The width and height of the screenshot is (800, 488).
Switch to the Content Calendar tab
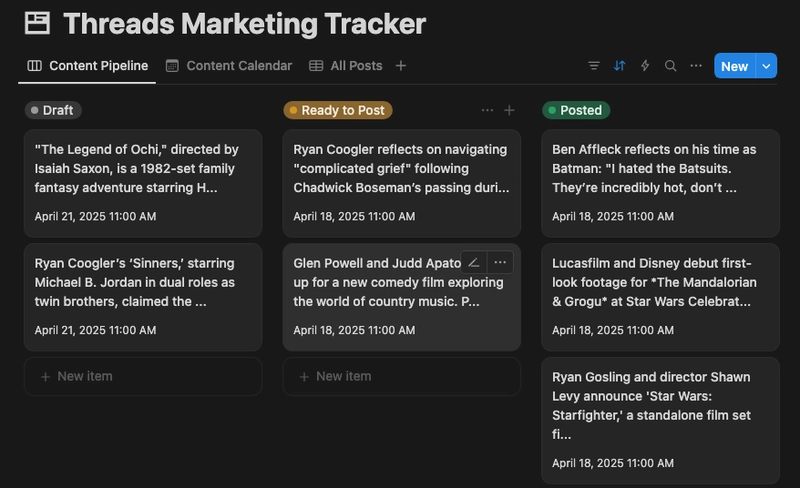coord(229,66)
